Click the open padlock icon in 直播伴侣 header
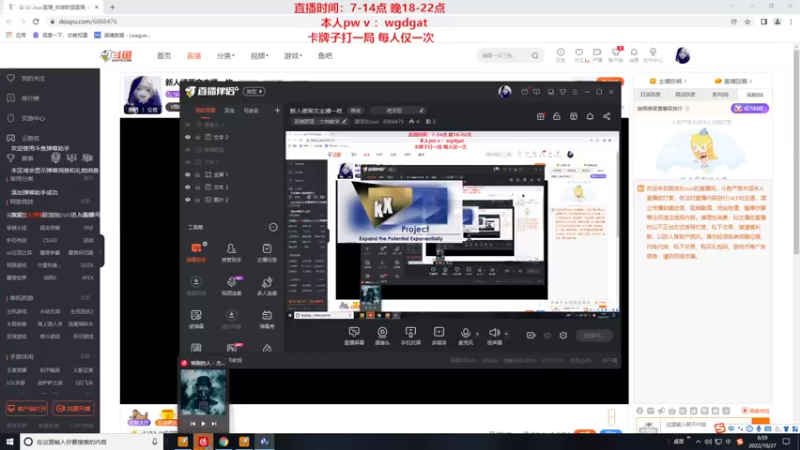800x450 pixels. [x=557, y=116]
